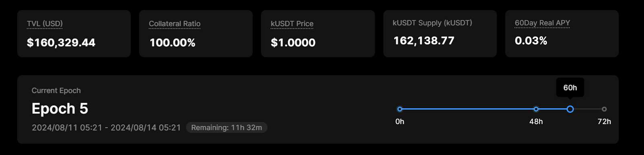Click the kUSDT Price underlined label

[x=292, y=23]
